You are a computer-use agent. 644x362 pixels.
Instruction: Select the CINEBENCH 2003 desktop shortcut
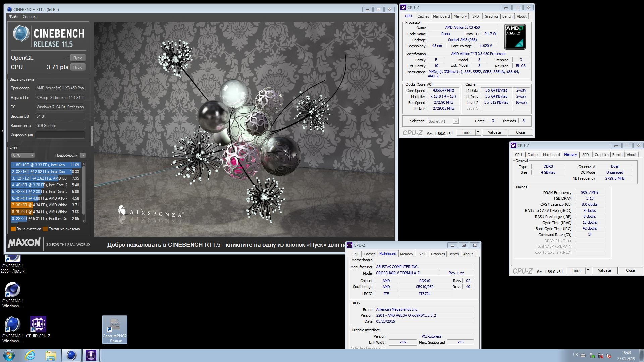click(13, 265)
